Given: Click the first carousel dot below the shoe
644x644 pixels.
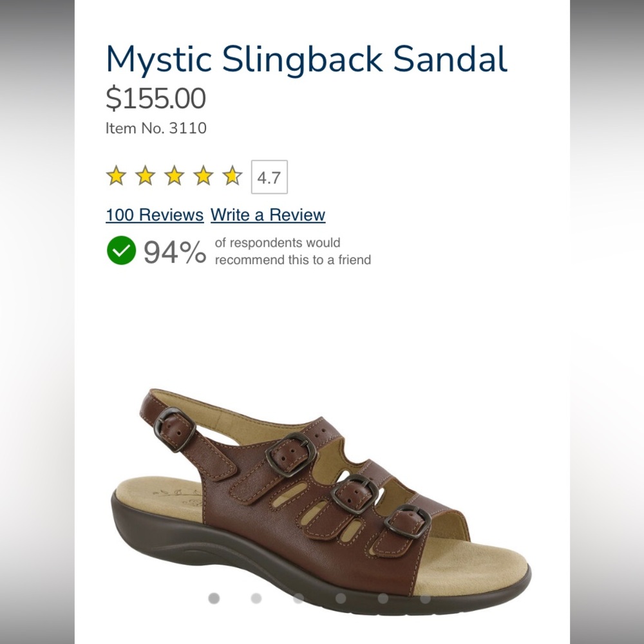Looking at the screenshot, I should (214, 598).
